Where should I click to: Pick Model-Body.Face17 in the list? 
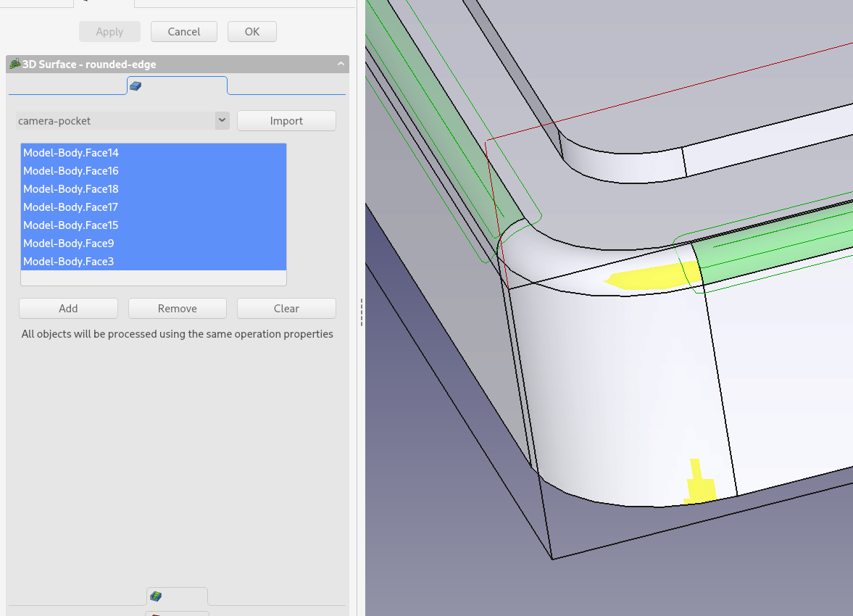point(71,207)
